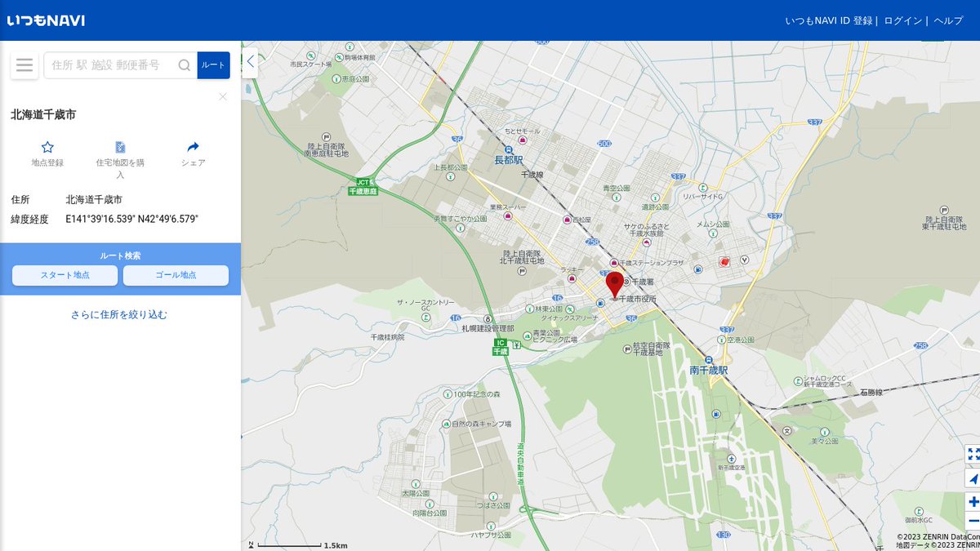Click the ちとせモール map label

point(522,131)
